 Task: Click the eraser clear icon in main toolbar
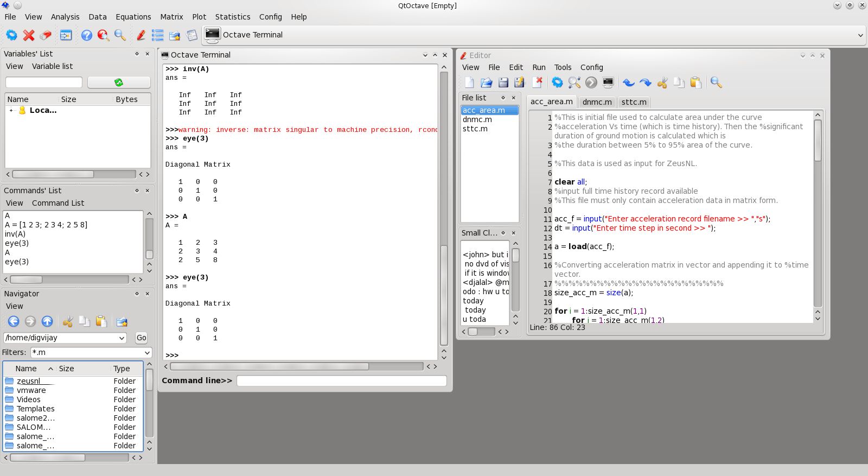click(x=46, y=35)
